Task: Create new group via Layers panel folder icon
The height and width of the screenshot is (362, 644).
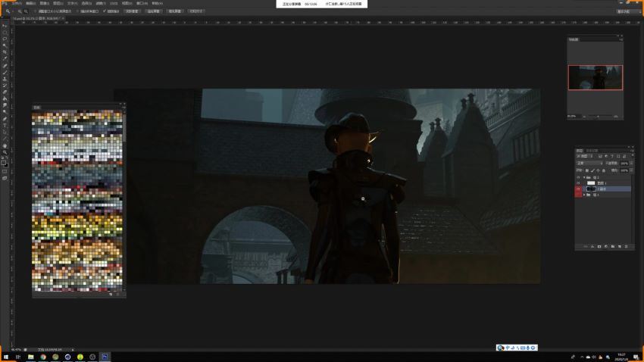Action: coord(612,247)
